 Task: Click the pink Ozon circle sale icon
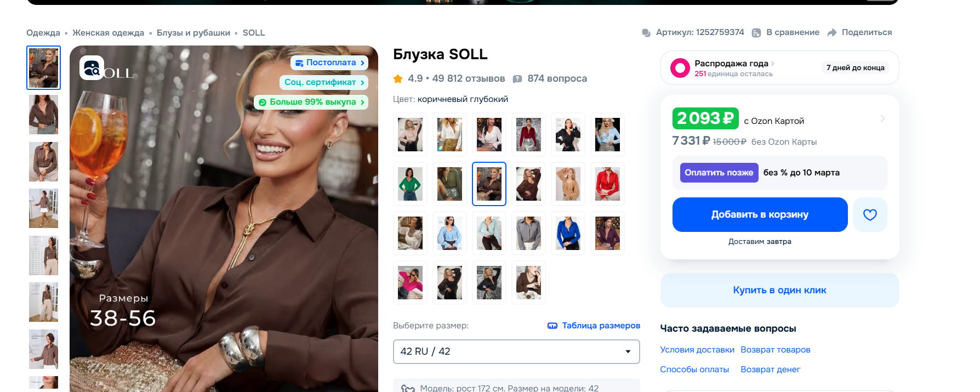pyautogui.click(x=680, y=68)
